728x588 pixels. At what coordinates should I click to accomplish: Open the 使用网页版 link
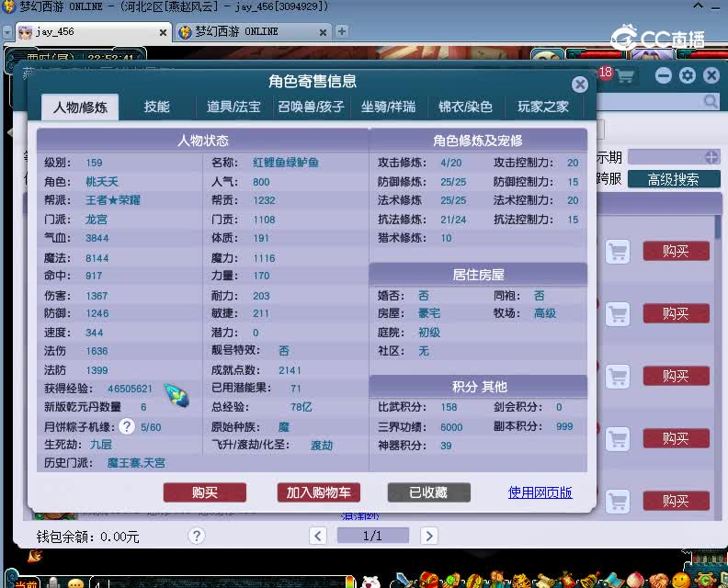pos(540,492)
